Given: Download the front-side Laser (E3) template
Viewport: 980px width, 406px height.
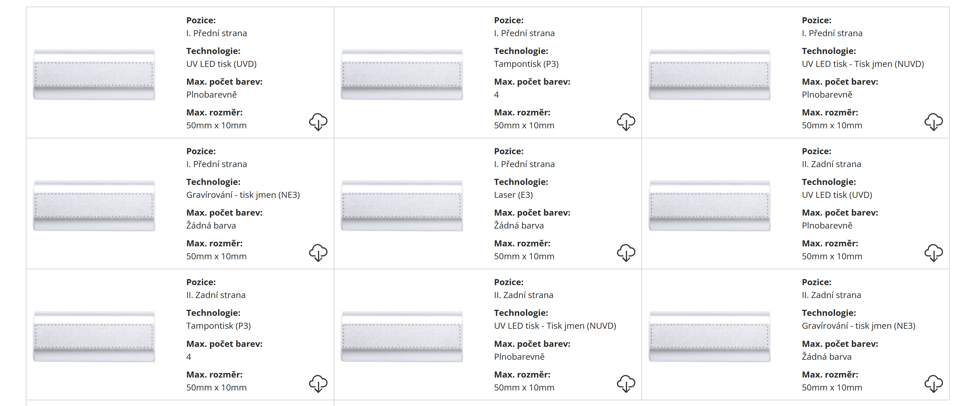Looking at the screenshot, I should coord(626,253).
